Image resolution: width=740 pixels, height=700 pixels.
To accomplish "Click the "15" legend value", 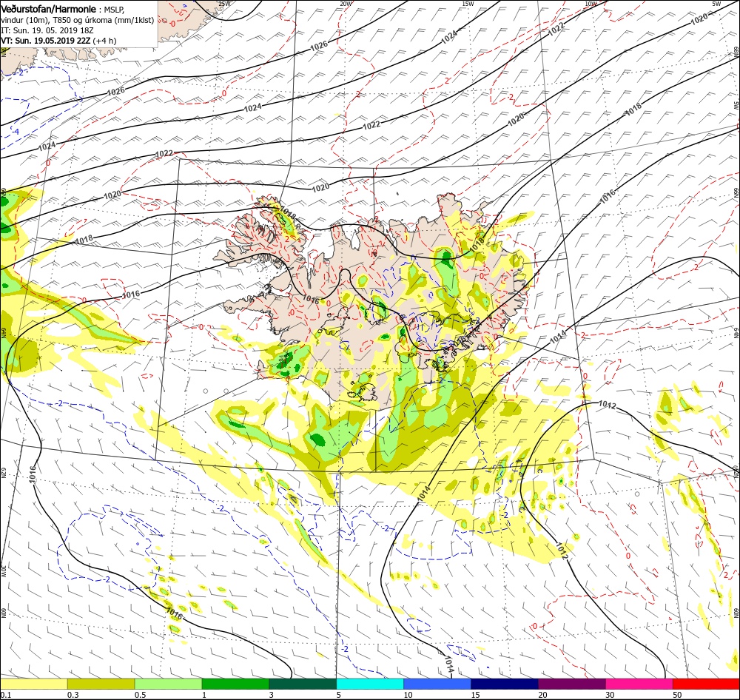I will [475, 695].
